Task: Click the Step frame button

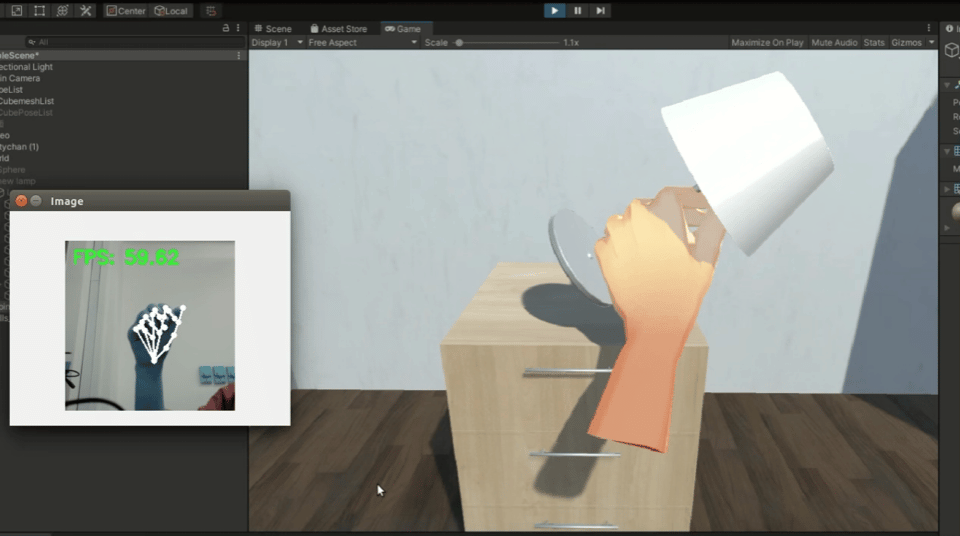Action: [x=600, y=10]
